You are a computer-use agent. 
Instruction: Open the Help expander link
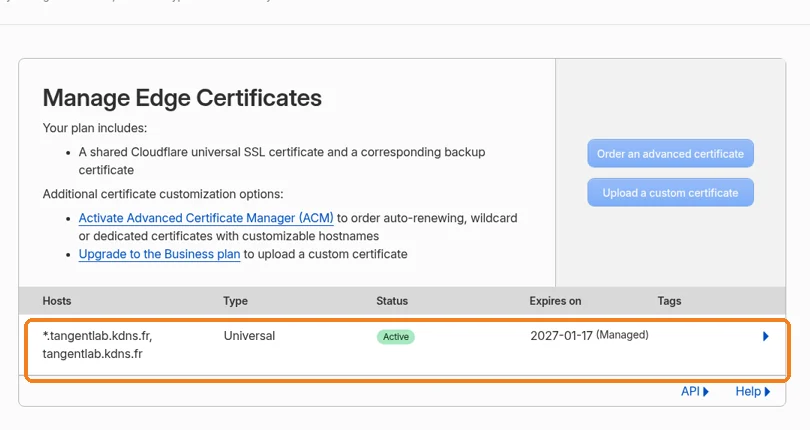(753, 392)
